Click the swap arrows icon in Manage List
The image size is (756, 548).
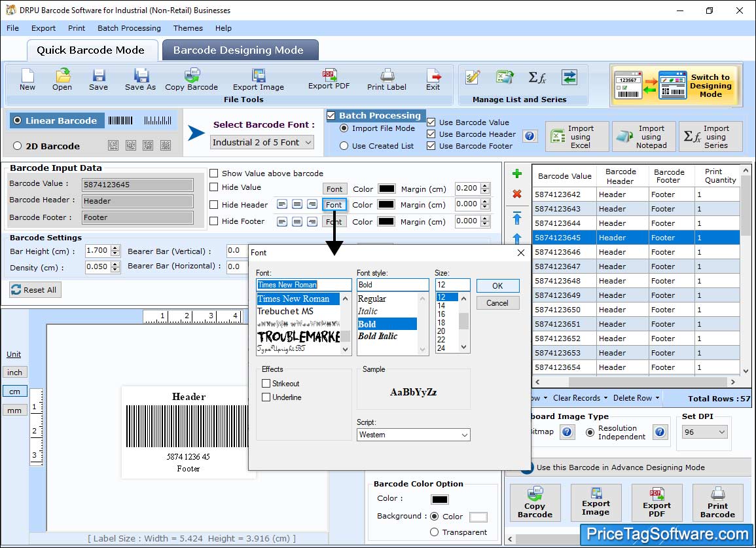(x=569, y=77)
